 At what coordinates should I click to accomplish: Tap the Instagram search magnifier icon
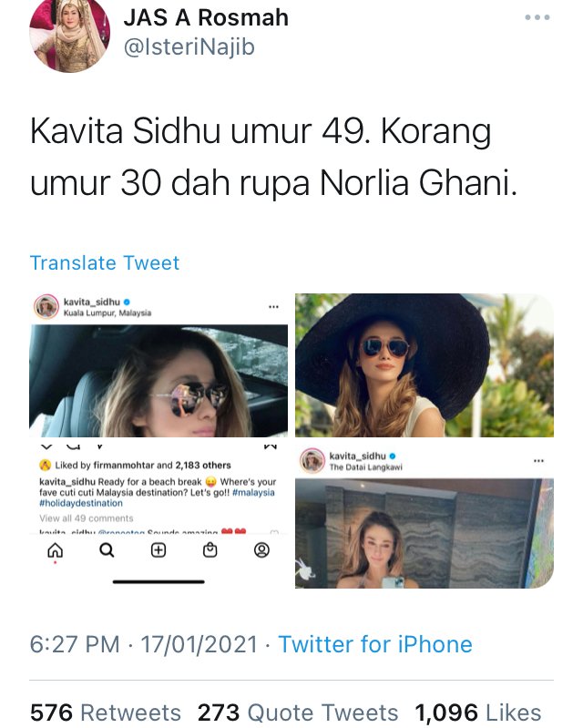[x=107, y=550]
